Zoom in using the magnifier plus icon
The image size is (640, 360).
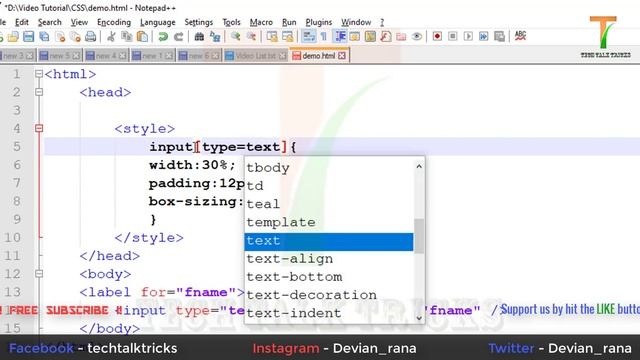click(235, 37)
